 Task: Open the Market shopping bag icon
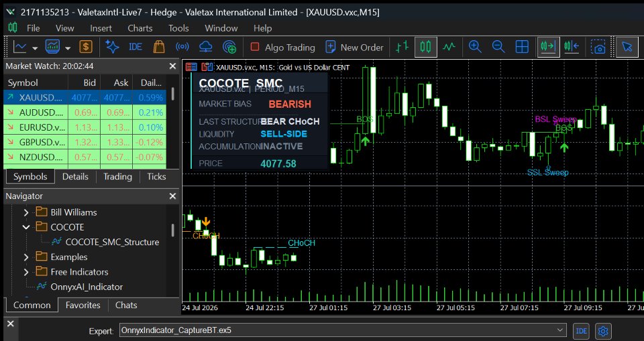(159, 47)
